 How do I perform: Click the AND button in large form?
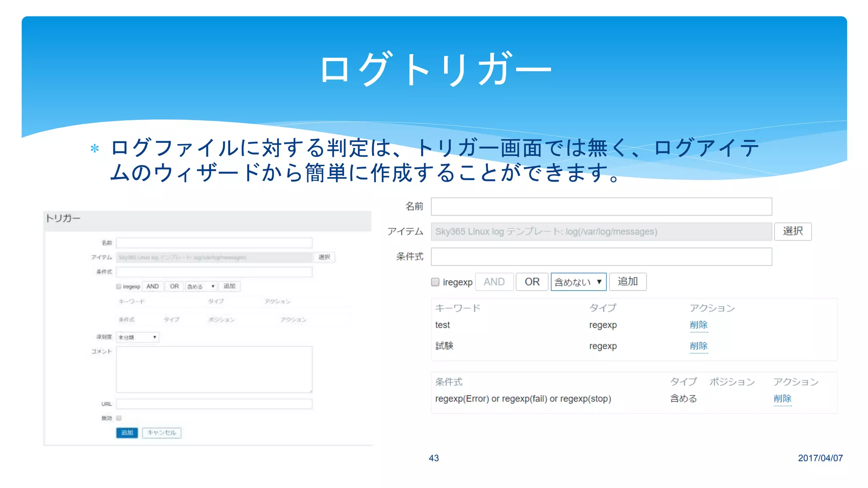pos(494,282)
